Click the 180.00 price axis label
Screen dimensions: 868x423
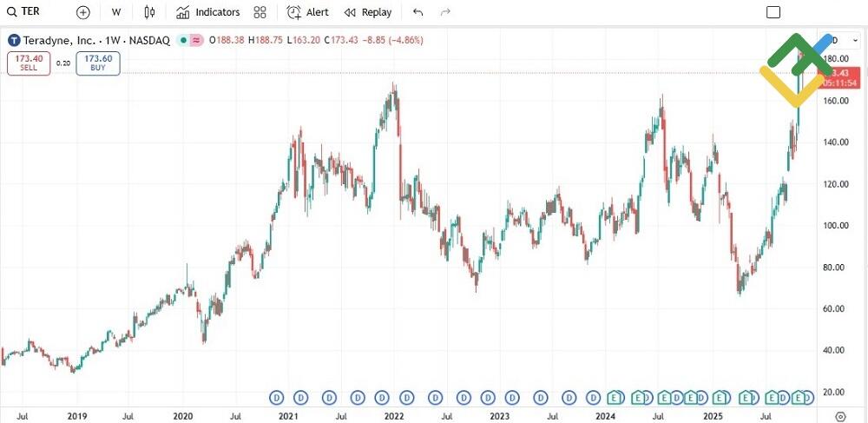pos(836,59)
